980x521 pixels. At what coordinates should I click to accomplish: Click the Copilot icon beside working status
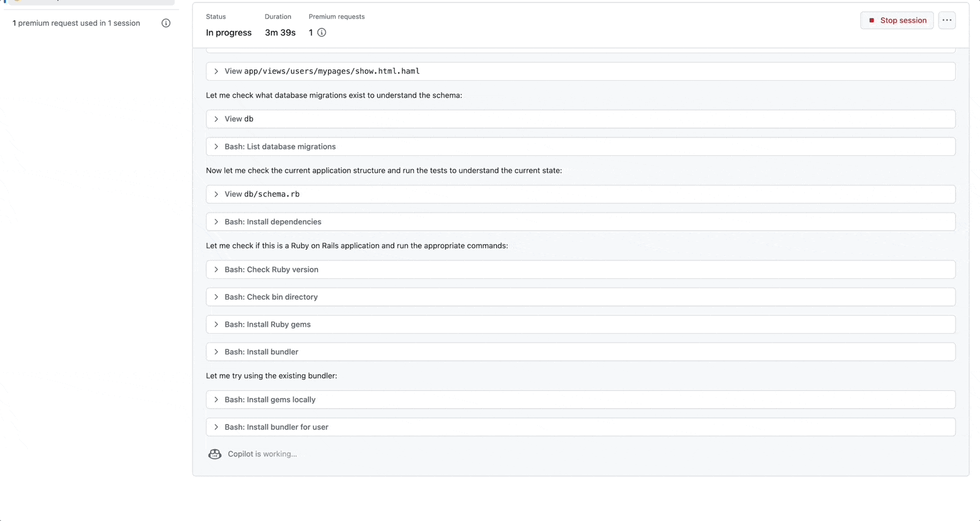[215, 454]
